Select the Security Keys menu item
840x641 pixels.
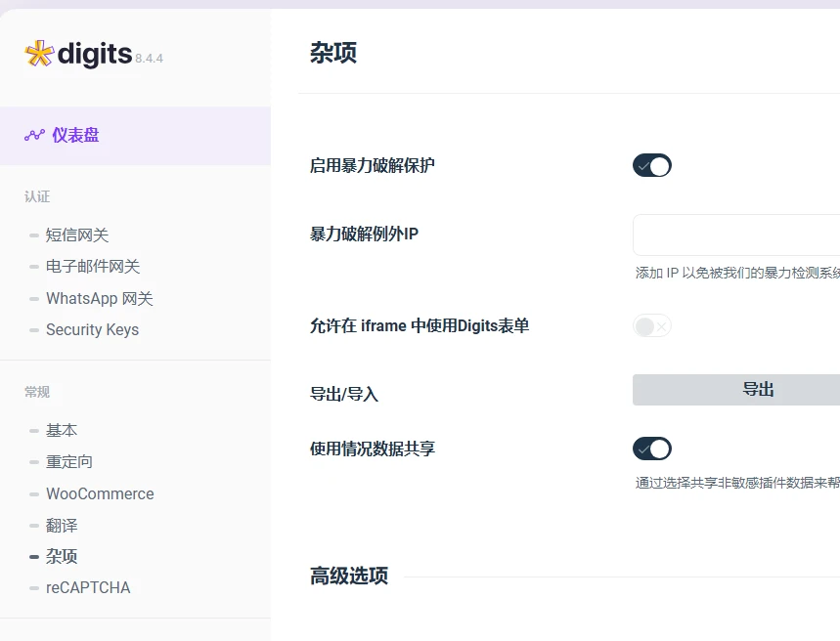pos(92,329)
